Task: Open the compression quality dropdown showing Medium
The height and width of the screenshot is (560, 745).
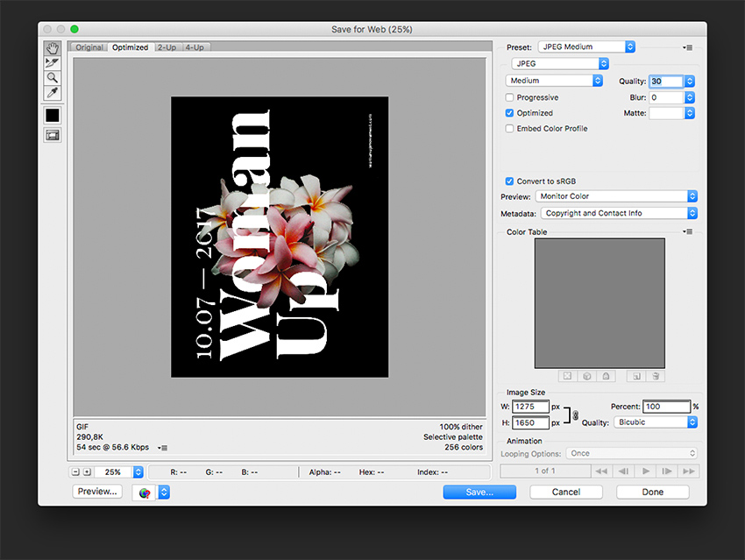Action: pos(554,81)
